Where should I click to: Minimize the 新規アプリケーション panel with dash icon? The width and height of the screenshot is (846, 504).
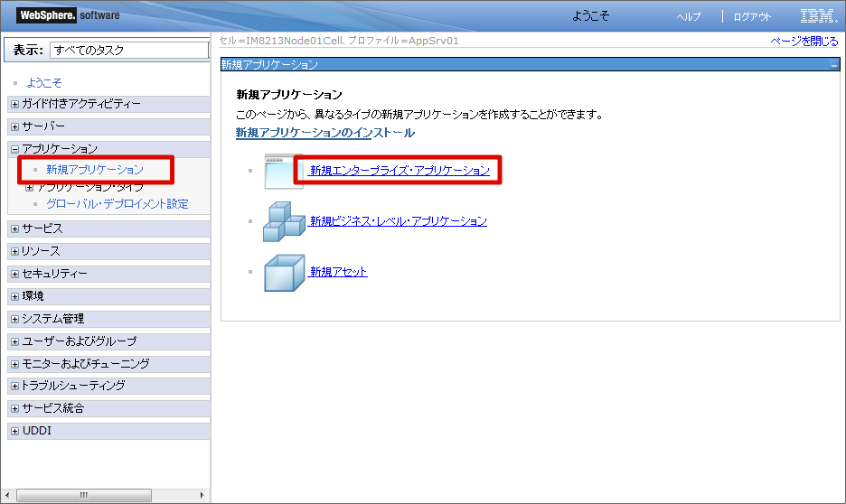click(x=834, y=65)
